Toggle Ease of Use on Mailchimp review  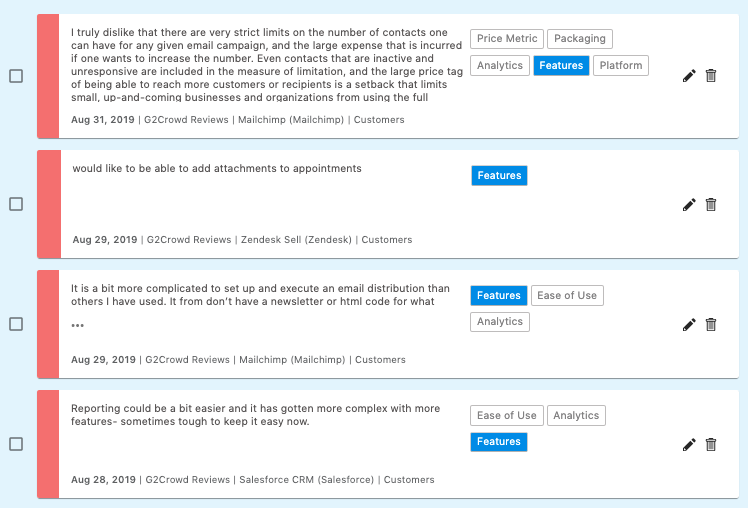coord(567,296)
